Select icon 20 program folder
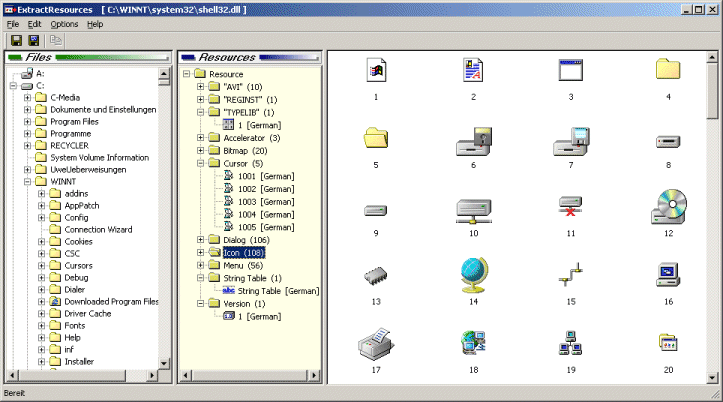Viewport: 723px width, 402px height. (668, 343)
